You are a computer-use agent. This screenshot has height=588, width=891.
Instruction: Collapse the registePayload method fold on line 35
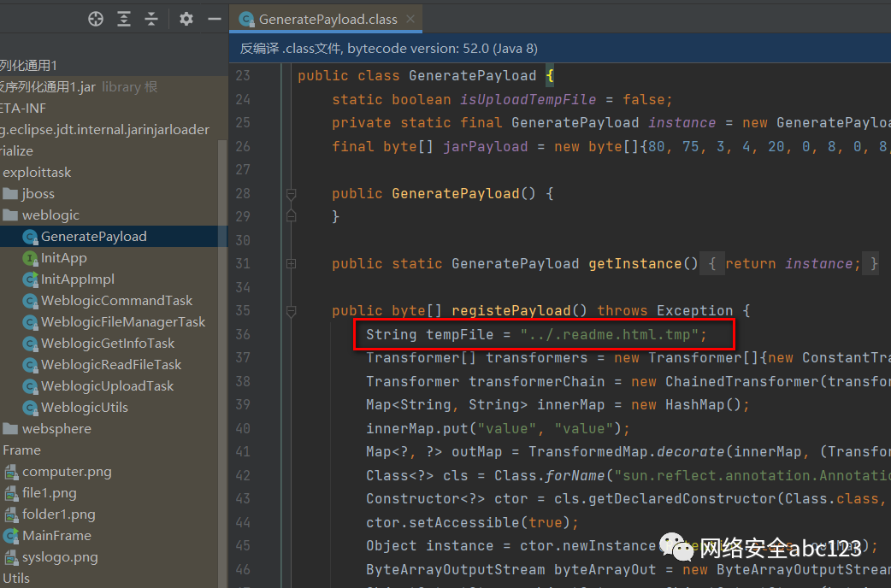click(x=291, y=311)
